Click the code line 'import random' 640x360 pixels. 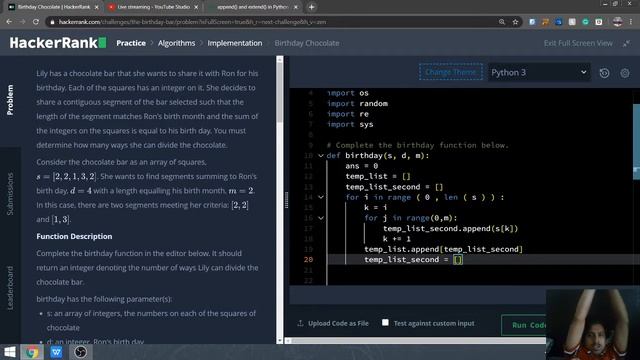[x=357, y=104]
